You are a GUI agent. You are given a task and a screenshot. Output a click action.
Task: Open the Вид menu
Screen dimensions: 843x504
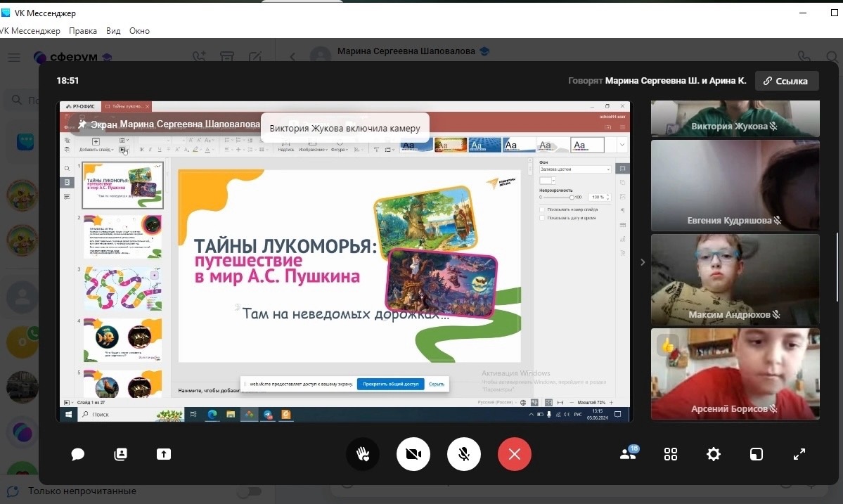click(113, 31)
